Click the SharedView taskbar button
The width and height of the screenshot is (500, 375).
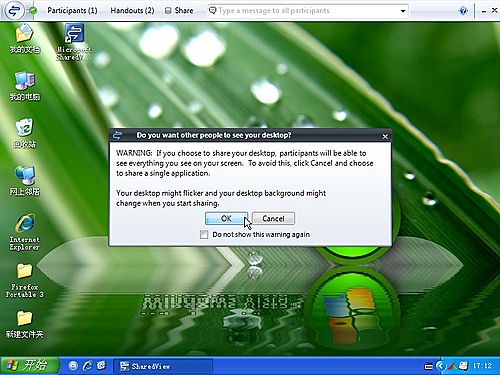coord(163,366)
